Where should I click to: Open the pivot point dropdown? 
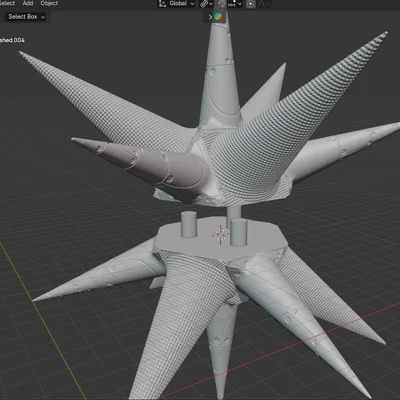[x=206, y=4]
